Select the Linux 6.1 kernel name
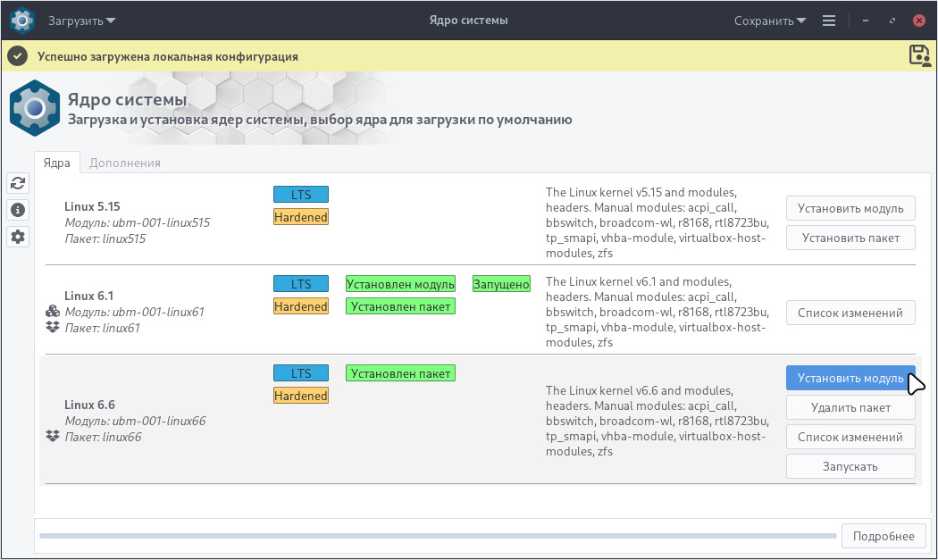938x560 pixels. tap(88, 296)
